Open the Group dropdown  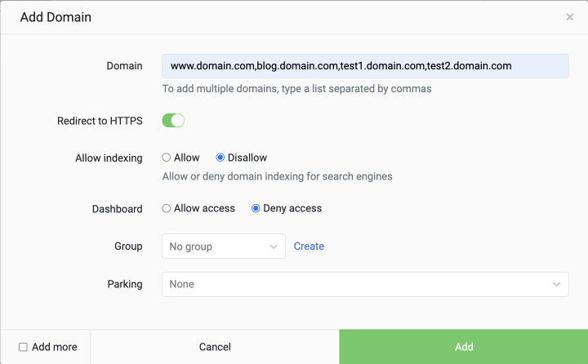click(x=224, y=246)
